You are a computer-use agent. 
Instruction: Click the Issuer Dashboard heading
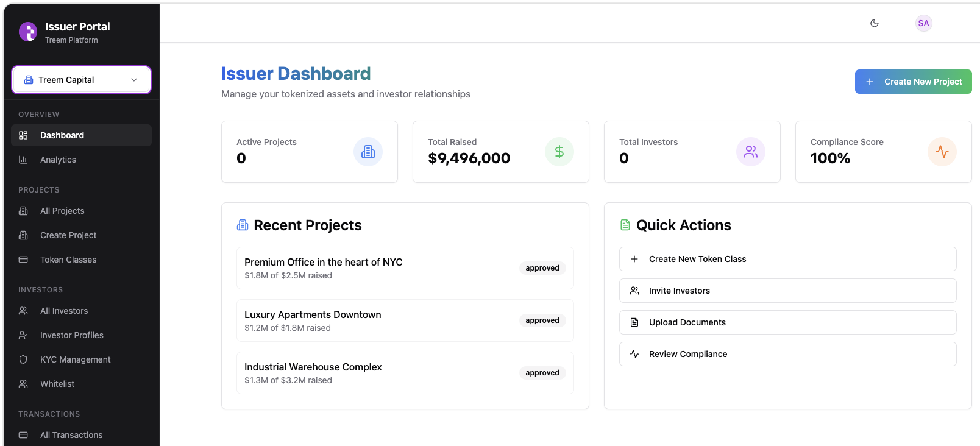(296, 74)
